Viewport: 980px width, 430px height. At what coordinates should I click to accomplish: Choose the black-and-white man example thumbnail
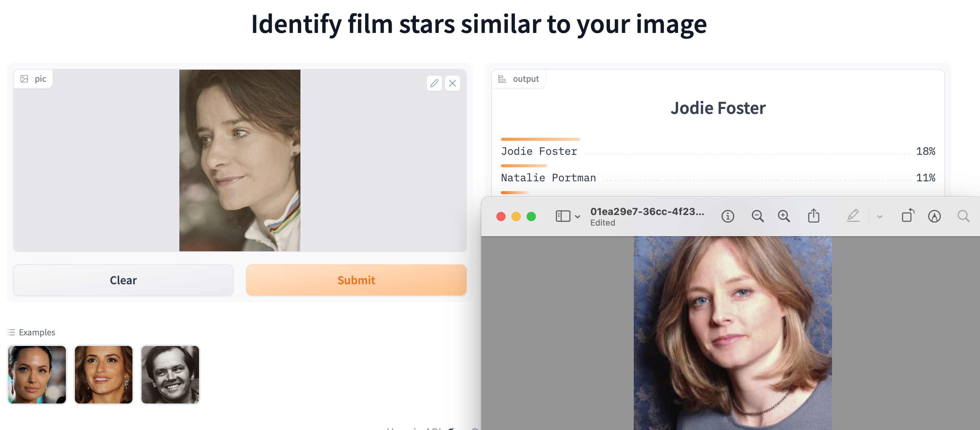tap(170, 374)
